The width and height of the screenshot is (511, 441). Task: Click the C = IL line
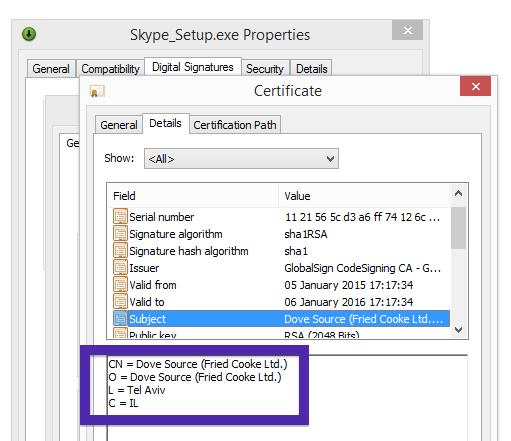click(x=123, y=403)
